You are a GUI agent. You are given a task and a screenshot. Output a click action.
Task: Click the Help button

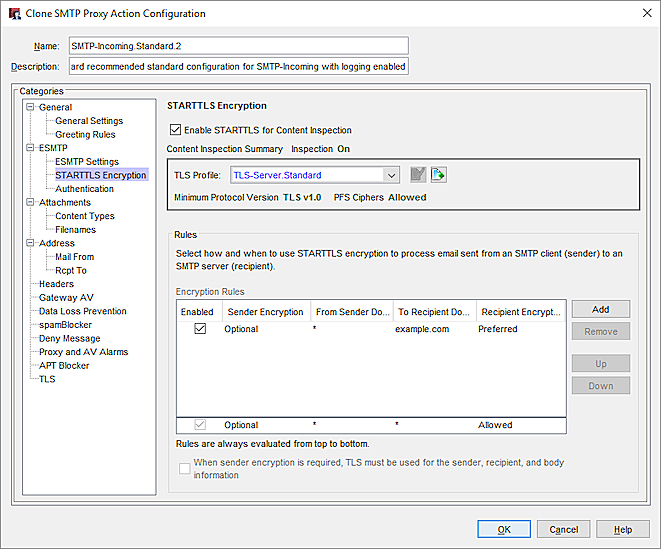(622, 529)
